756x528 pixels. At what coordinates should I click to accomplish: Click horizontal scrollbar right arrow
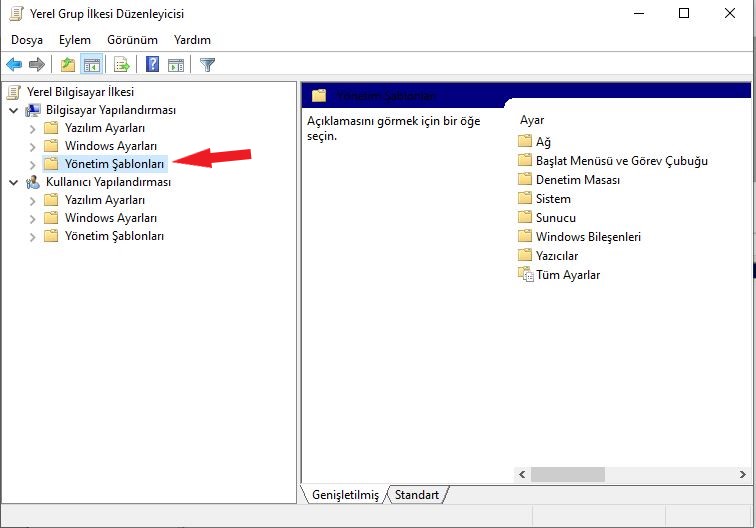(x=743, y=474)
